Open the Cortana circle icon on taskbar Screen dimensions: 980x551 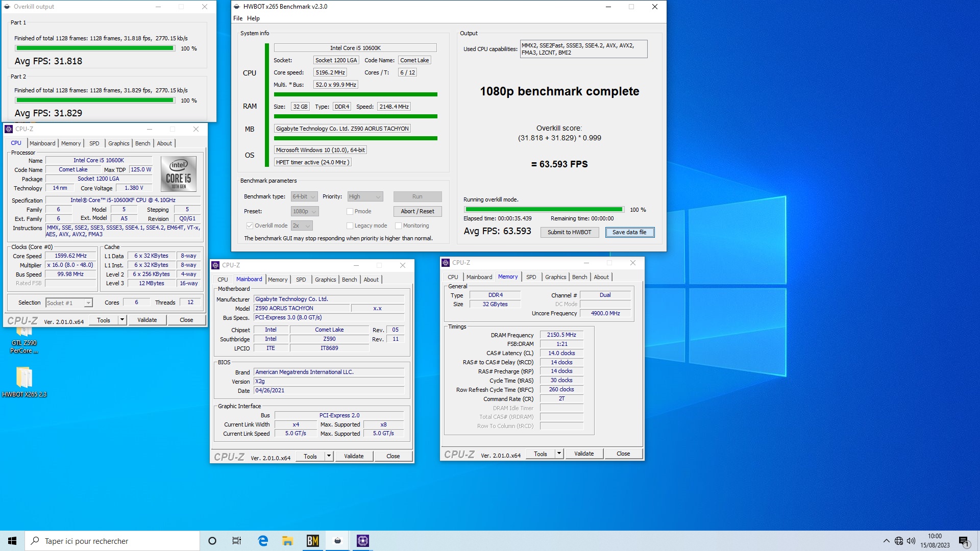[212, 541]
